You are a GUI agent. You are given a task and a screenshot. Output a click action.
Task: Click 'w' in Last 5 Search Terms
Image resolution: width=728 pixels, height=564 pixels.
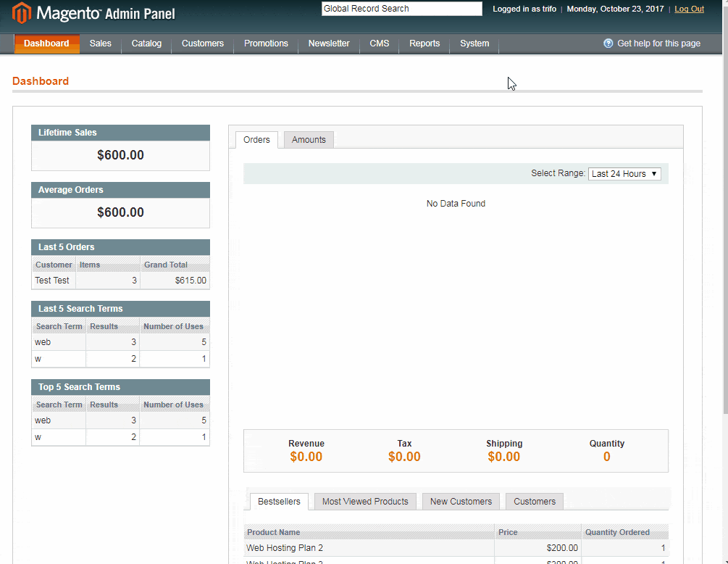point(38,359)
